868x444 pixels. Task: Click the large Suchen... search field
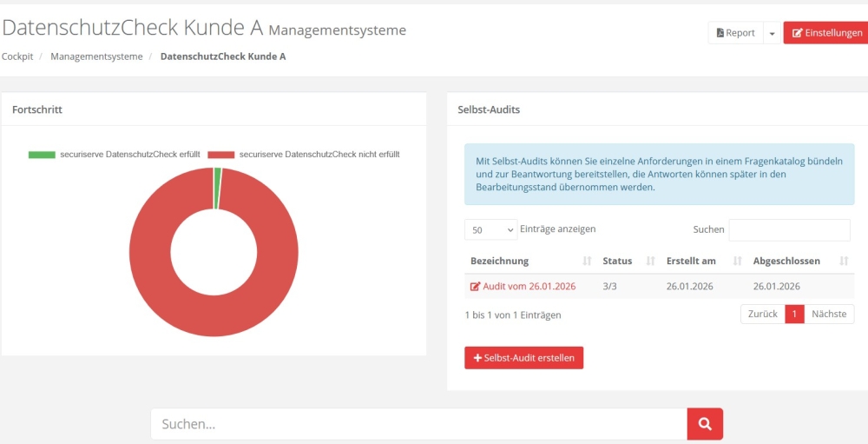(418, 424)
